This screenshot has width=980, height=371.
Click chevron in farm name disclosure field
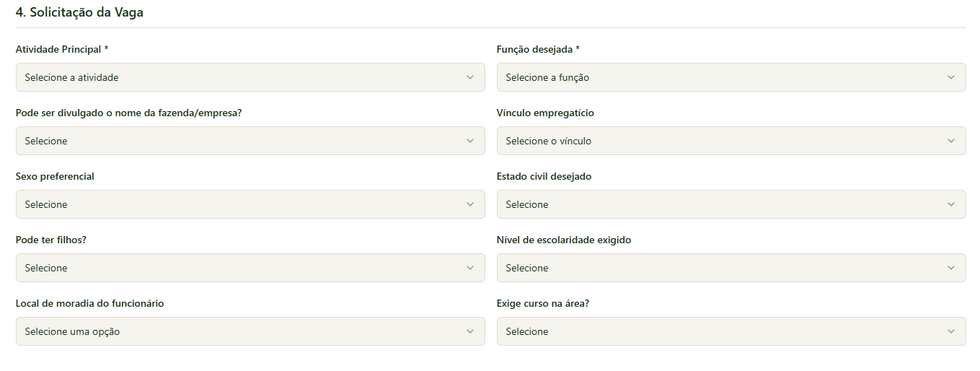click(470, 141)
